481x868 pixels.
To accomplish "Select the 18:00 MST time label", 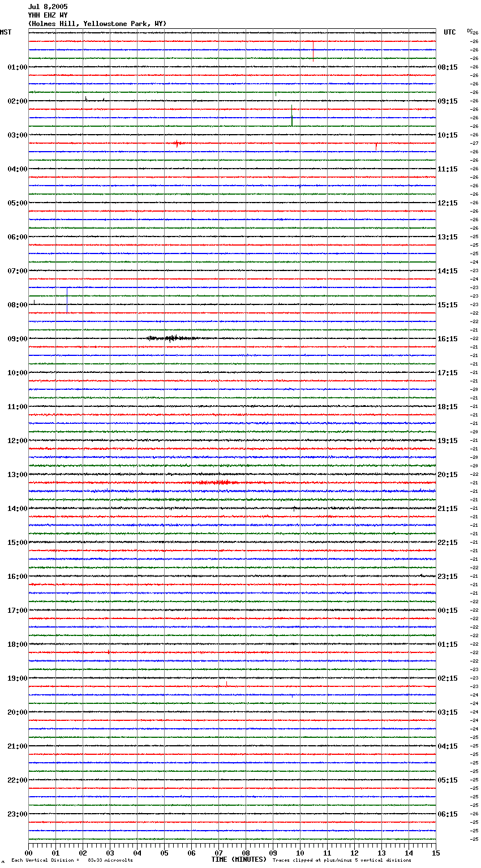I will pos(18,644).
